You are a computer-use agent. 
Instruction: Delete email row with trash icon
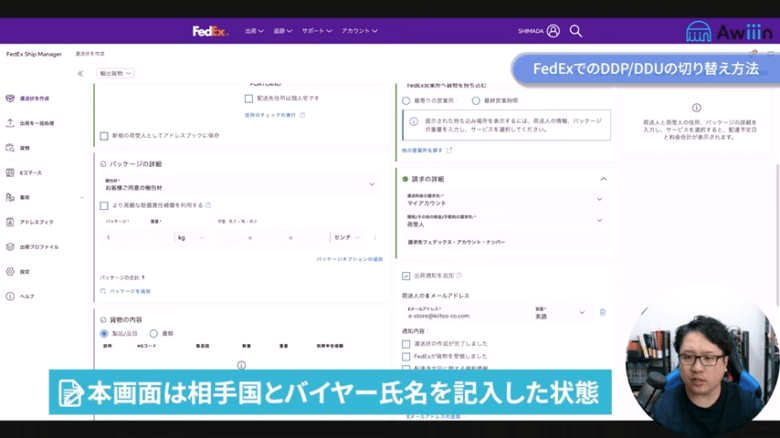coord(602,313)
